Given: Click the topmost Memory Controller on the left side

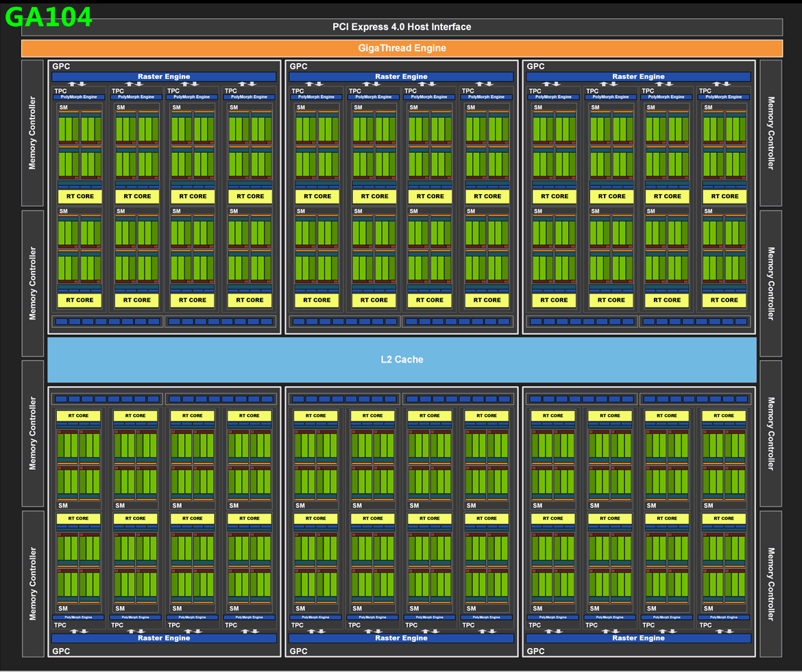Looking at the screenshot, I should [32, 133].
